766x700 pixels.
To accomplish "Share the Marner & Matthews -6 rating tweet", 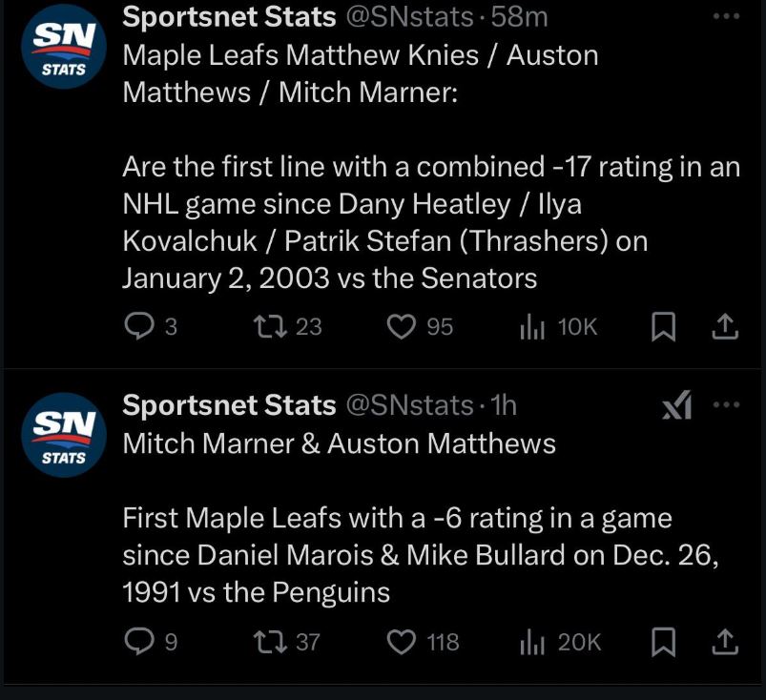I will tap(726, 642).
